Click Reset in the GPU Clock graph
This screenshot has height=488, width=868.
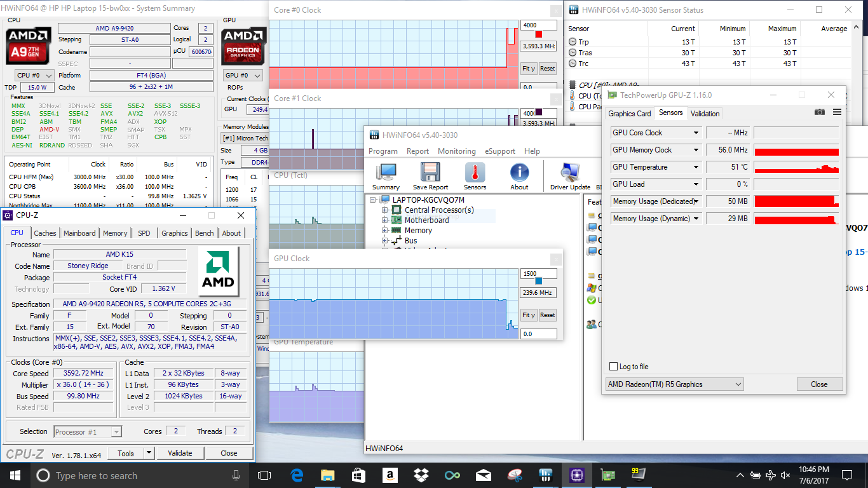click(548, 315)
